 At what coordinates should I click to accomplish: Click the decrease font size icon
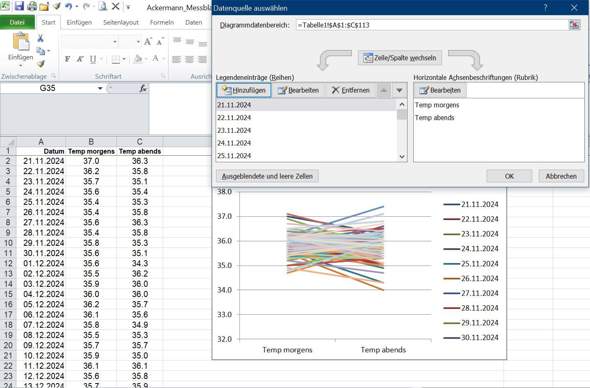pos(160,41)
